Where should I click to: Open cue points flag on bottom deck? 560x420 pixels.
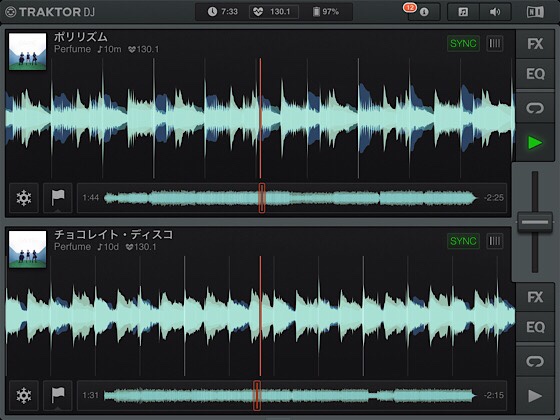[x=58, y=395]
